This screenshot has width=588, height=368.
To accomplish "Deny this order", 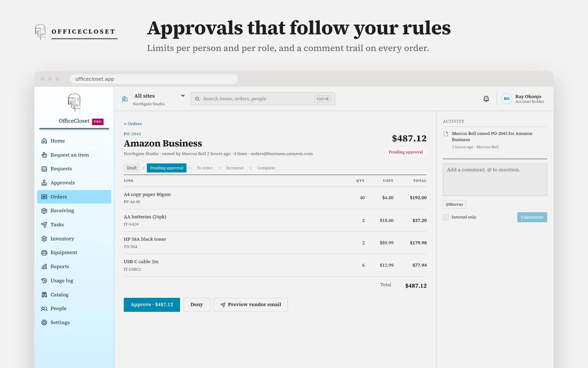I will pos(197,305).
